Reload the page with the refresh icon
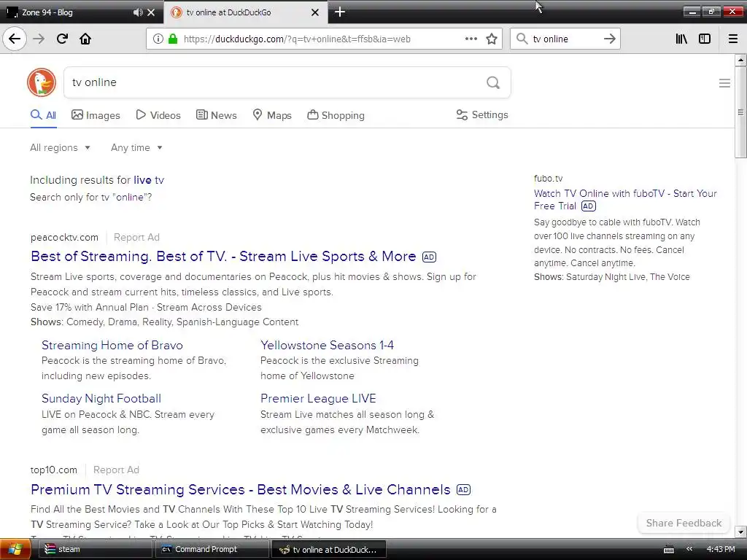The image size is (747, 560). pos(63,39)
